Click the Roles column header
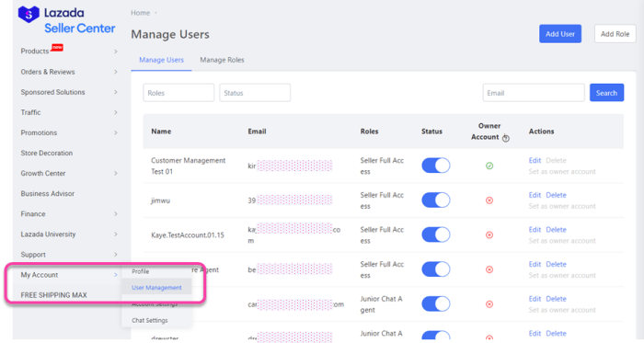 click(369, 131)
